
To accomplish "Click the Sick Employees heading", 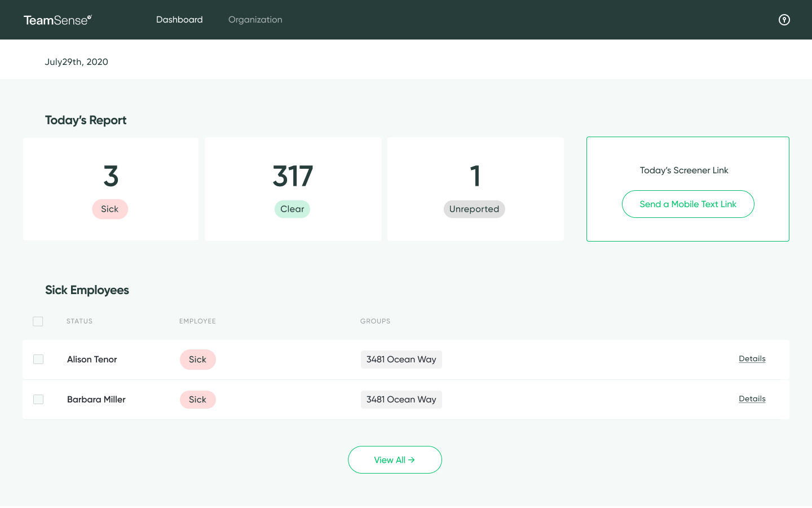I will point(87,290).
